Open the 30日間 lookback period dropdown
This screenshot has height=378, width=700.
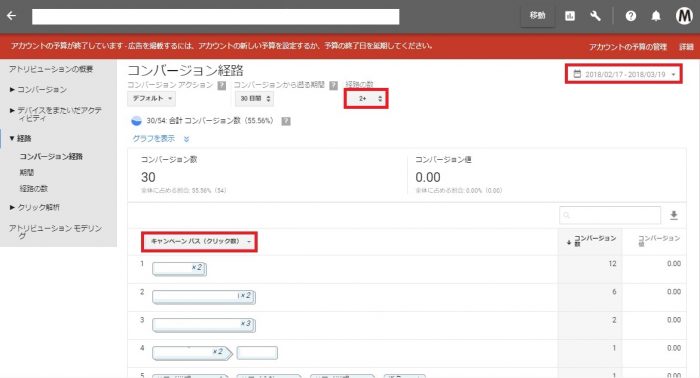254,98
